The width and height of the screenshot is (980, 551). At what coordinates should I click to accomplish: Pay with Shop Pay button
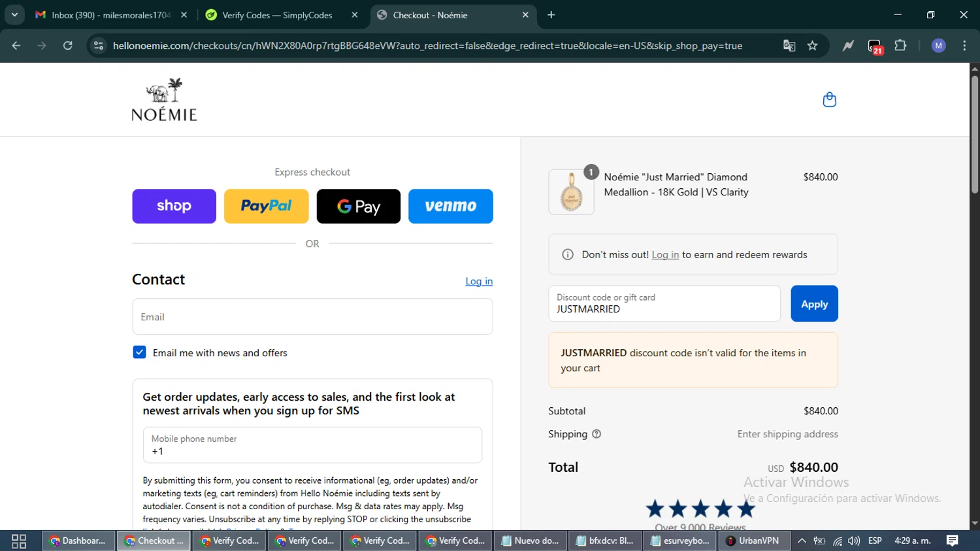click(x=174, y=206)
